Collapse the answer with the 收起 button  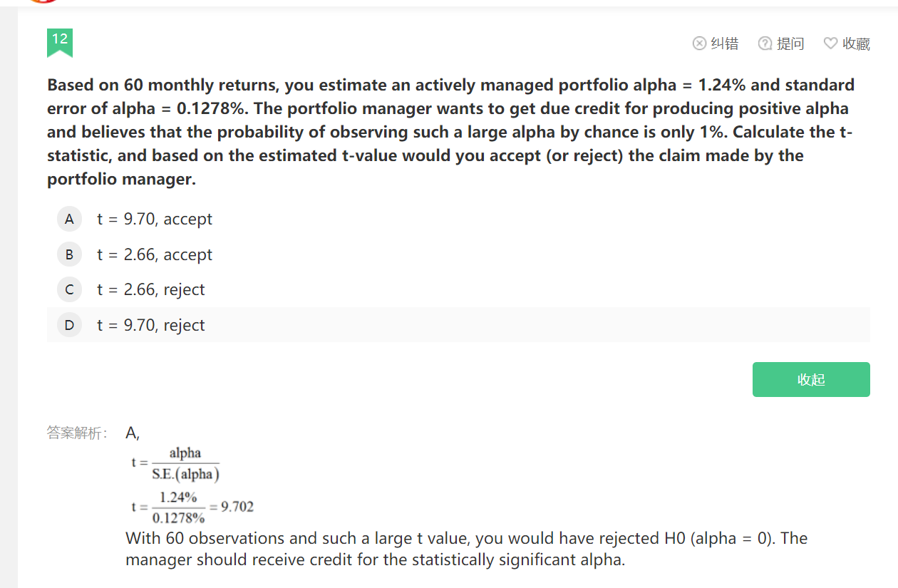coord(811,380)
